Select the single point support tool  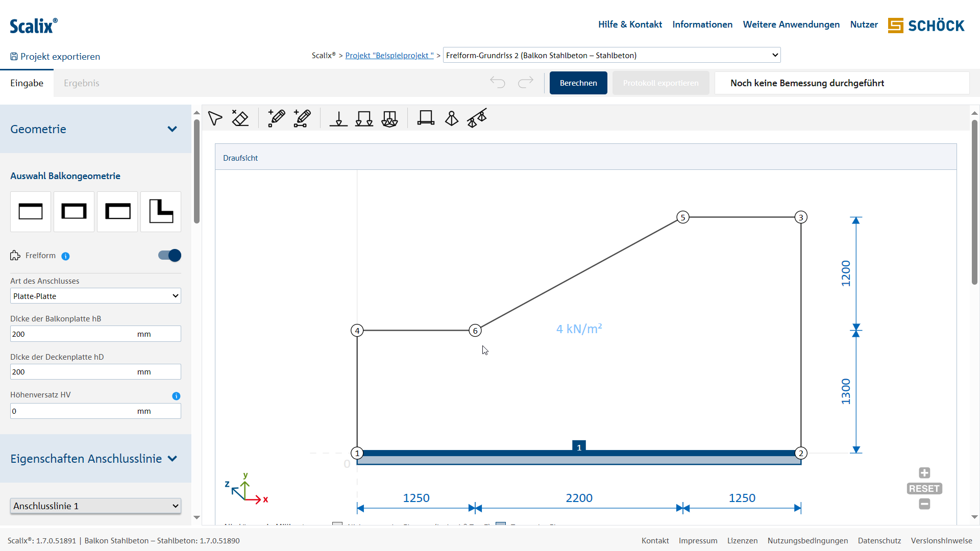pyautogui.click(x=452, y=118)
